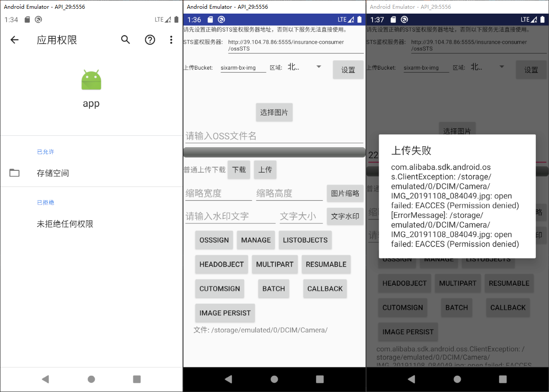This screenshot has height=392, width=549.
Task: Open the search icon on permissions page
Action: coord(125,40)
